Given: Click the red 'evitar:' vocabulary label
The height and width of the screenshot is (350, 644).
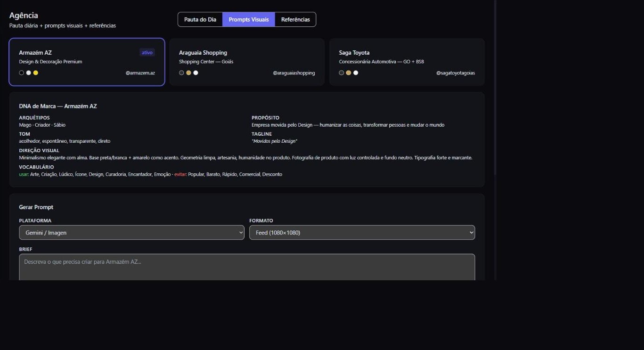Looking at the screenshot, I should [180, 174].
